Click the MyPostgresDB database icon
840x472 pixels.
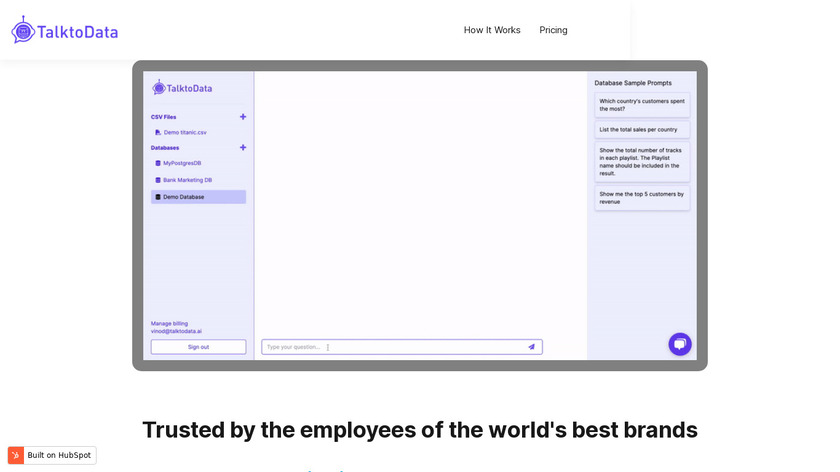coord(158,163)
